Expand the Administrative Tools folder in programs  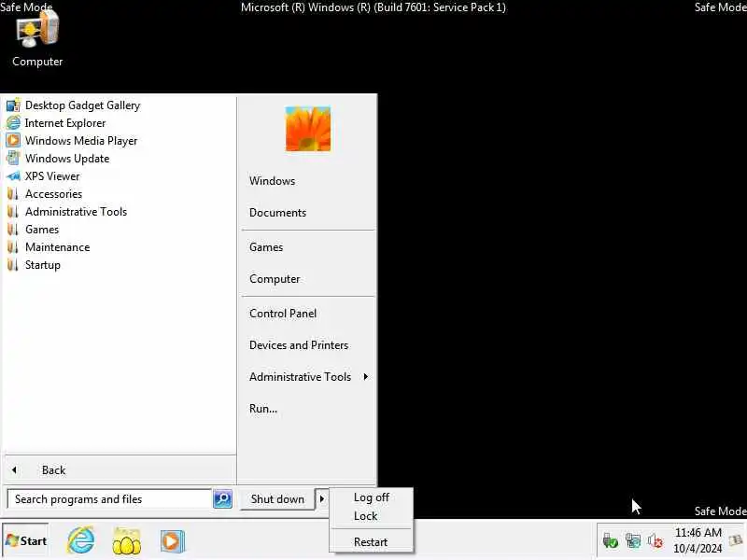click(x=76, y=212)
